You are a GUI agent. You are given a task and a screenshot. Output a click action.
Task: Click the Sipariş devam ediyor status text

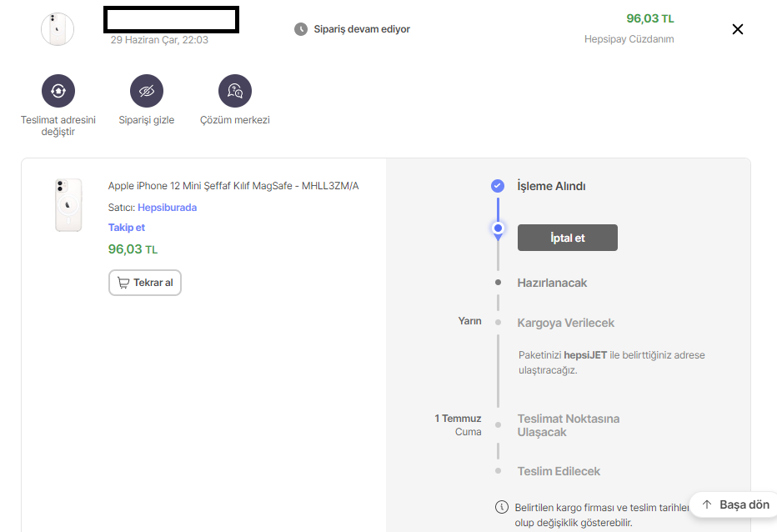362,29
